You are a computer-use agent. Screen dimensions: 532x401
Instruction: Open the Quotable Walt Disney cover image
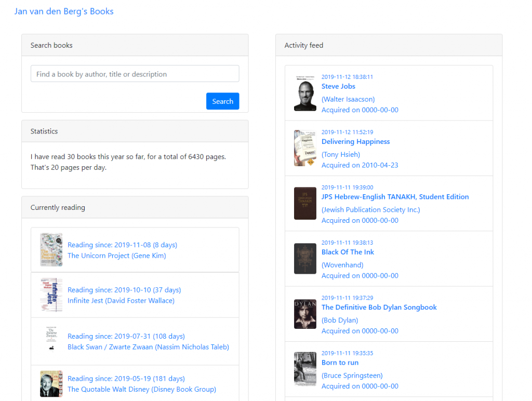click(51, 384)
